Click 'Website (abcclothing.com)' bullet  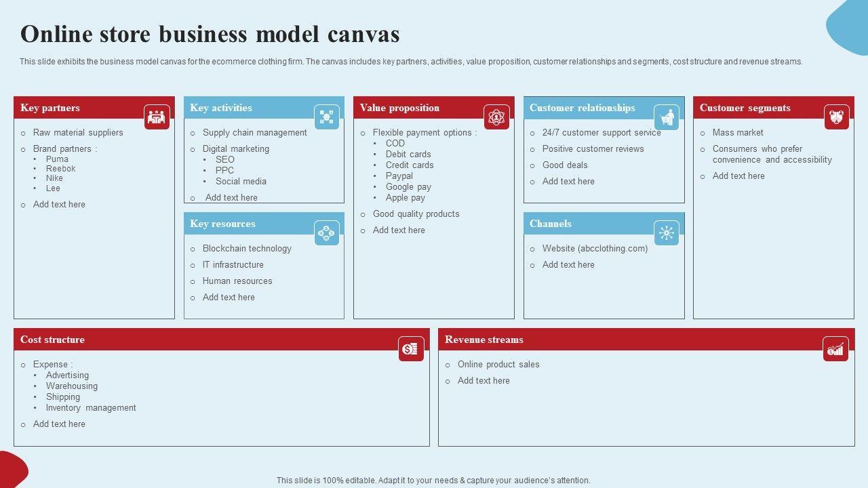coord(595,249)
